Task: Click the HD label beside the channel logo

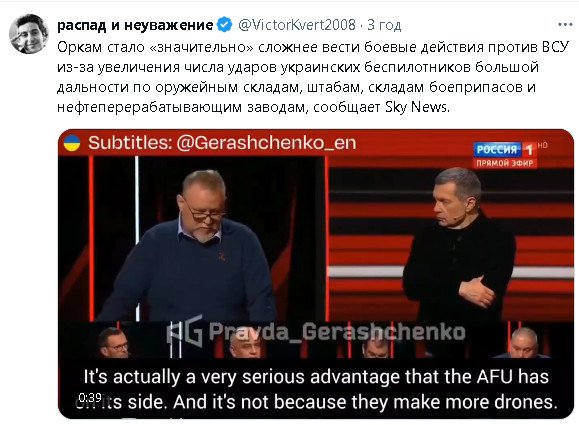Action: tap(542, 145)
